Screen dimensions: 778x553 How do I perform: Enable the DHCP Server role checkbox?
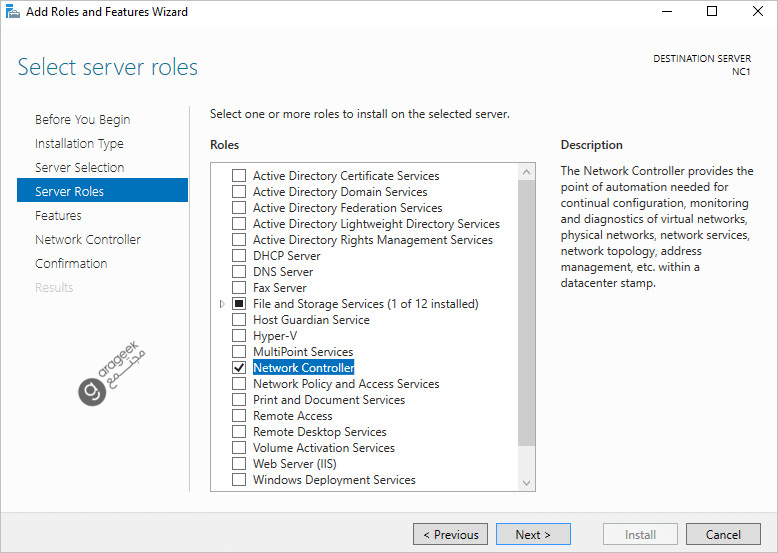[239, 256]
